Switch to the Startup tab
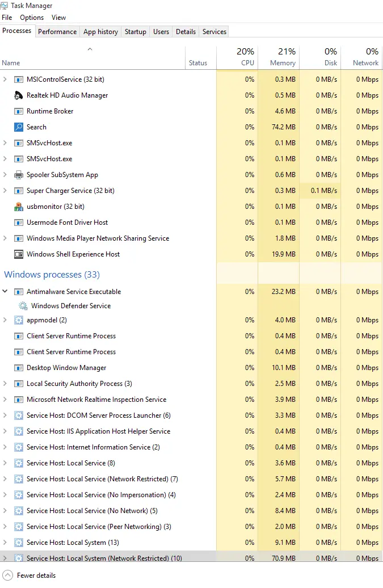 pyautogui.click(x=135, y=32)
